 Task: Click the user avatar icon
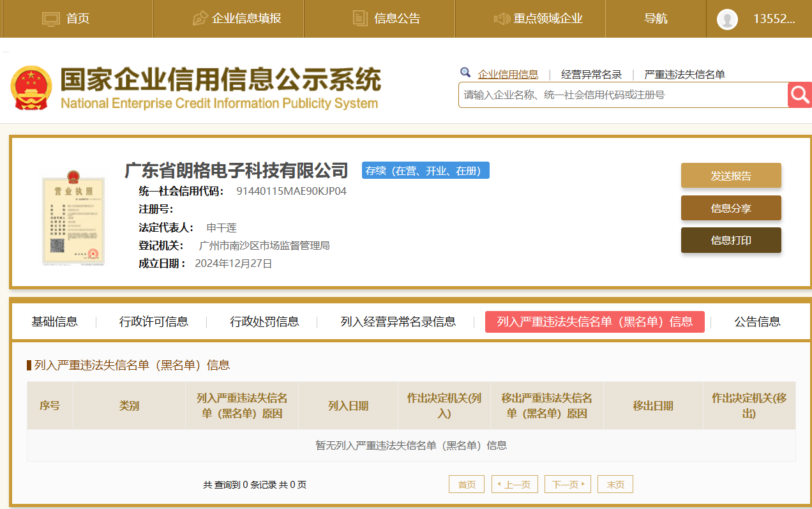point(727,19)
